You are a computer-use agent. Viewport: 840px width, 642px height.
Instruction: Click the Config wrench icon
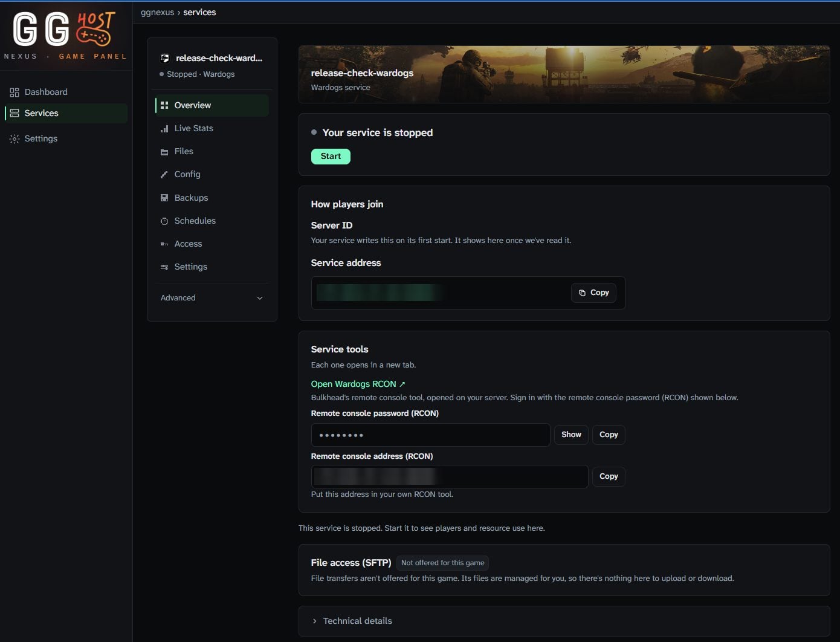pyautogui.click(x=164, y=175)
